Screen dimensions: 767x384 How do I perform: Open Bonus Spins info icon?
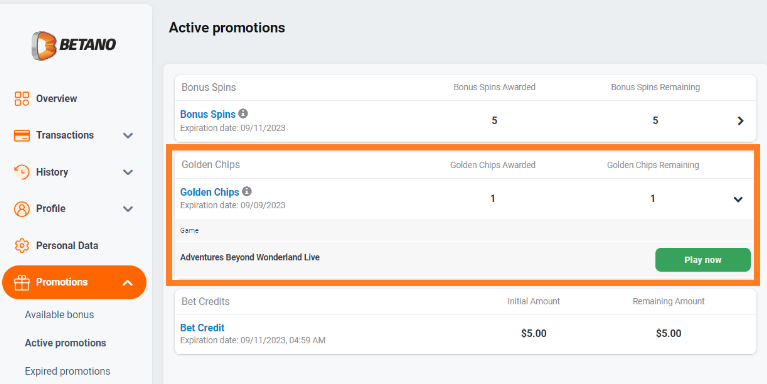pos(243,113)
